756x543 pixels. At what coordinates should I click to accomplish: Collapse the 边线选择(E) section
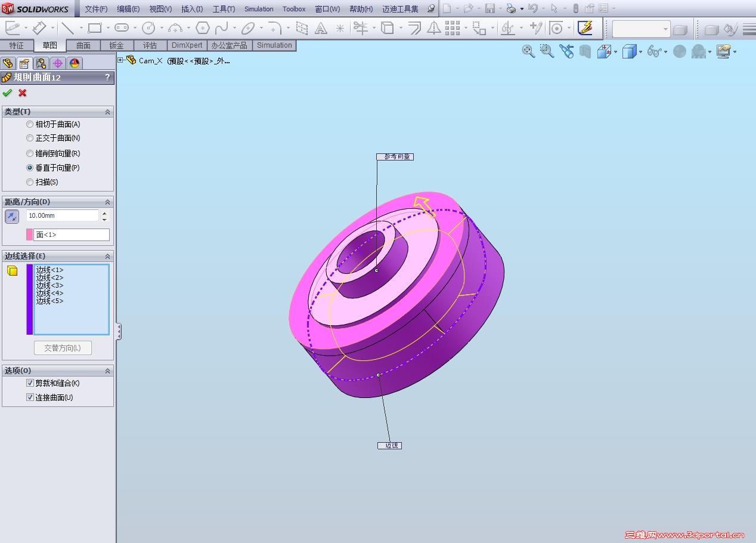[x=108, y=256]
